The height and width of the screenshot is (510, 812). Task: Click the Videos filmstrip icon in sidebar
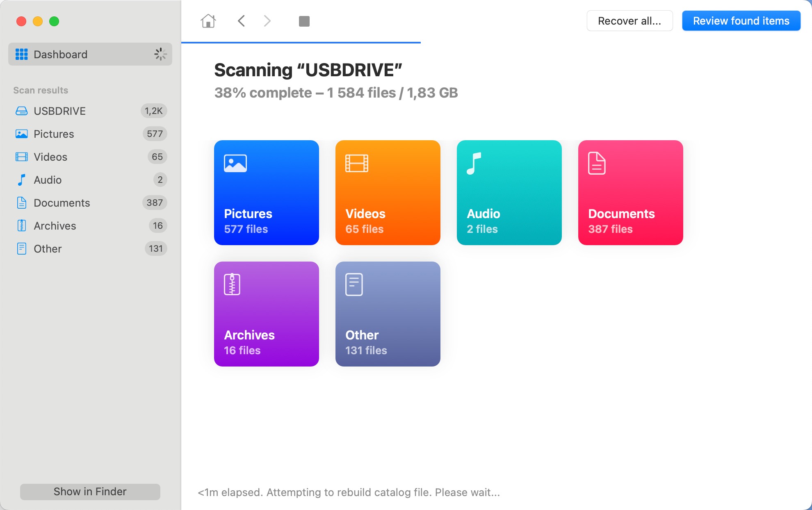[21, 157]
